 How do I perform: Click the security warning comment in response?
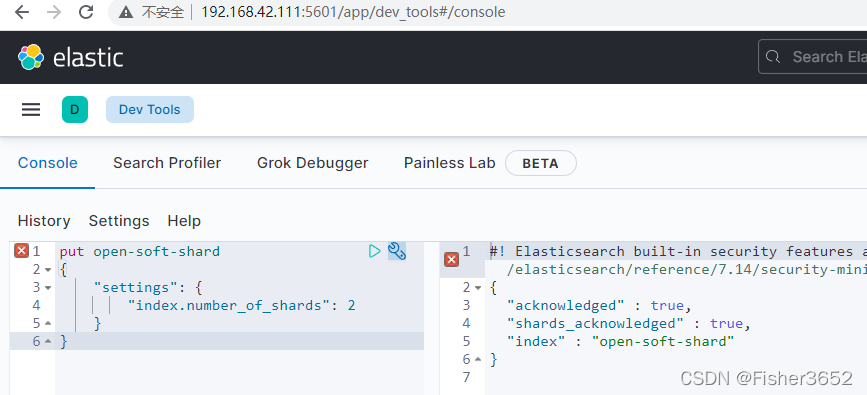(x=678, y=251)
